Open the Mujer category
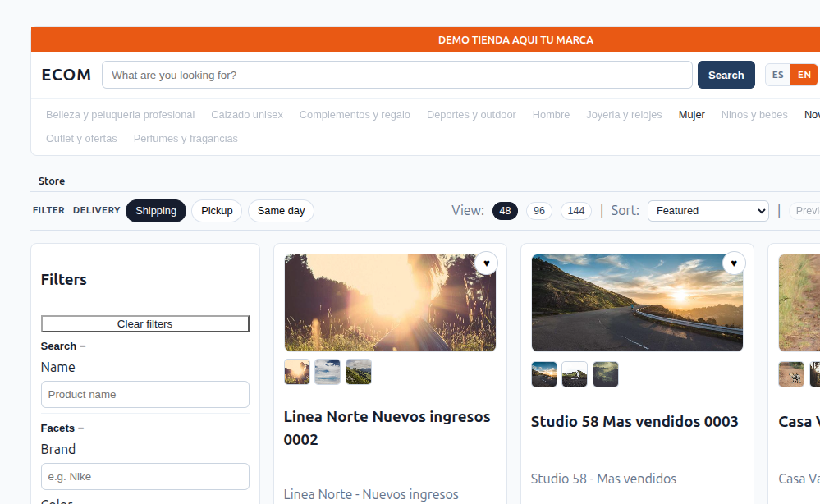The image size is (820, 504). [x=691, y=114]
